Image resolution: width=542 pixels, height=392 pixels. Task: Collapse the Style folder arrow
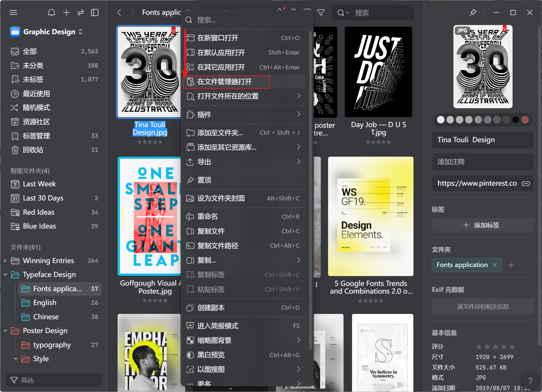(x=15, y=359)
